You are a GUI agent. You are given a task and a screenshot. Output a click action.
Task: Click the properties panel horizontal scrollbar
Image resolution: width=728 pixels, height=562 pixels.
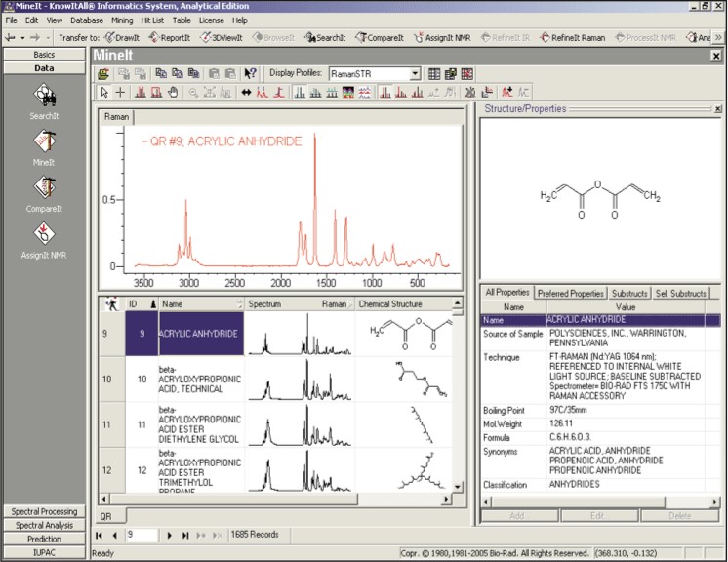(x=600, y=502)
